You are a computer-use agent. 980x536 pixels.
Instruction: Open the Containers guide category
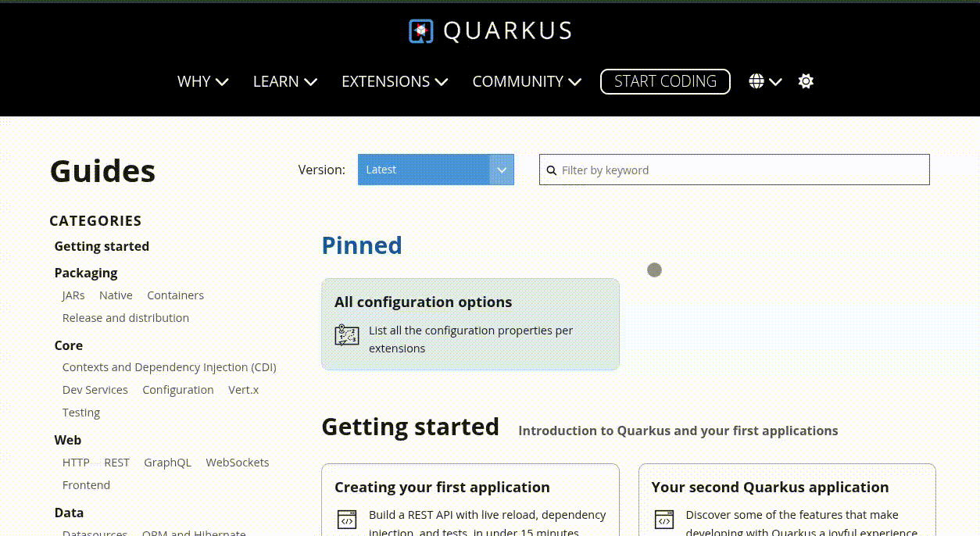176,295
